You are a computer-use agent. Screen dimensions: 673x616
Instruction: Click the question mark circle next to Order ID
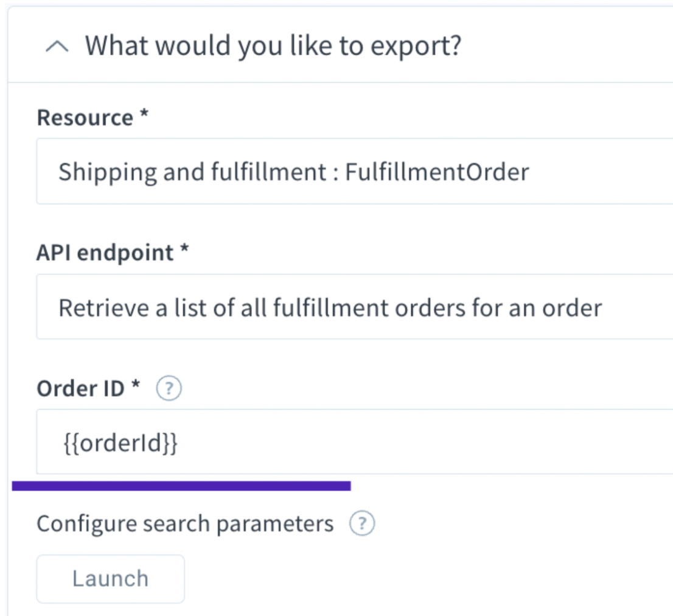[169, 388]
